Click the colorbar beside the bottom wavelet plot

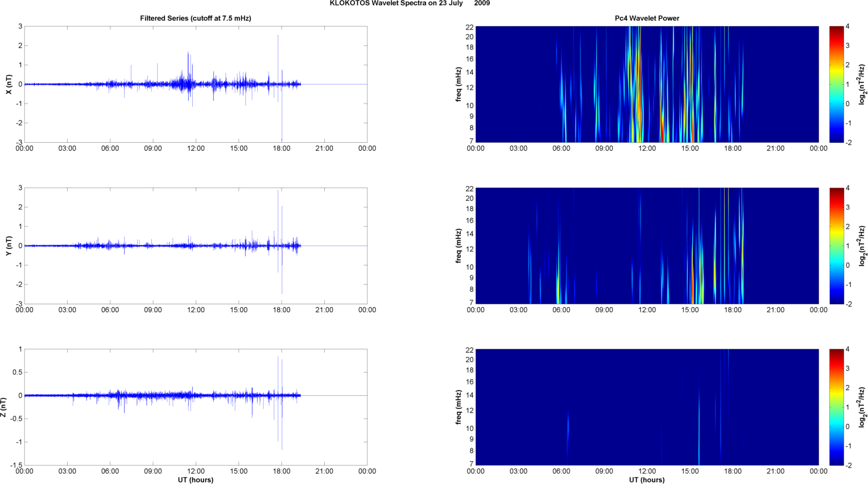pos(836,407)
